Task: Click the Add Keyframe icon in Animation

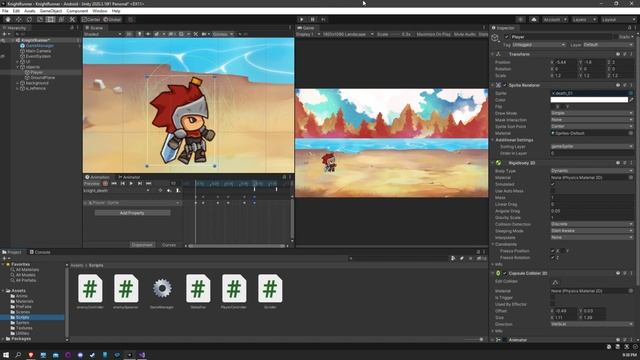Action: point(169,191)
